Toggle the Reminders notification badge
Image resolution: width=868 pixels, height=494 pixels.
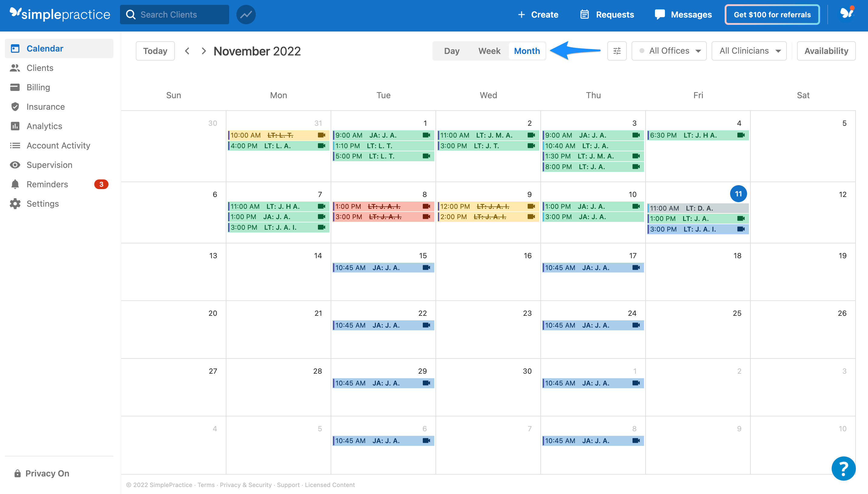coord(101,184)
